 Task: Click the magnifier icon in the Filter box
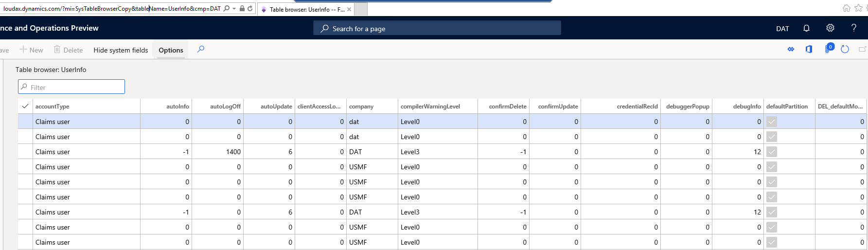point(24,87)
